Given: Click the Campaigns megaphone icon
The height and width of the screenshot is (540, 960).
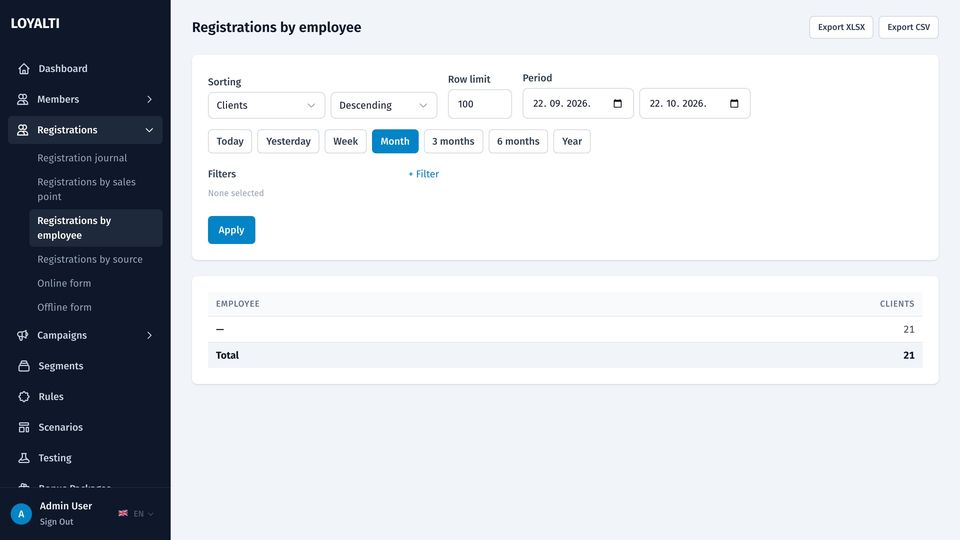Looking at the screenshot, I should click(23, 335).
